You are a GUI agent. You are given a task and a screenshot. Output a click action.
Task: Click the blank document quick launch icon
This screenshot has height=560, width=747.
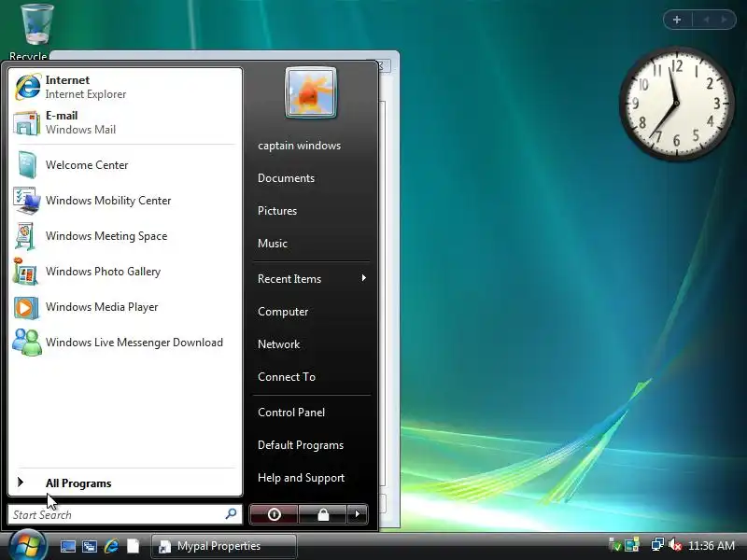[133, 546]
